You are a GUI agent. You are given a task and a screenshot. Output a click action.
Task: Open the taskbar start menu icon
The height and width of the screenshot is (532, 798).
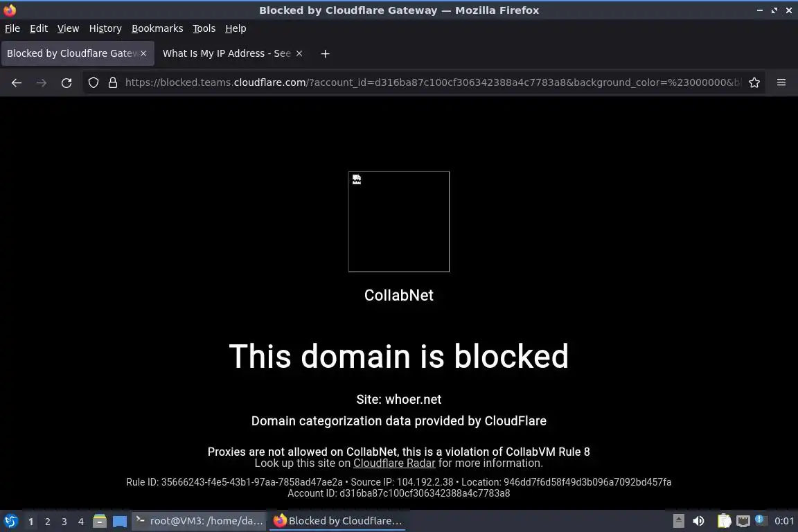10,521
